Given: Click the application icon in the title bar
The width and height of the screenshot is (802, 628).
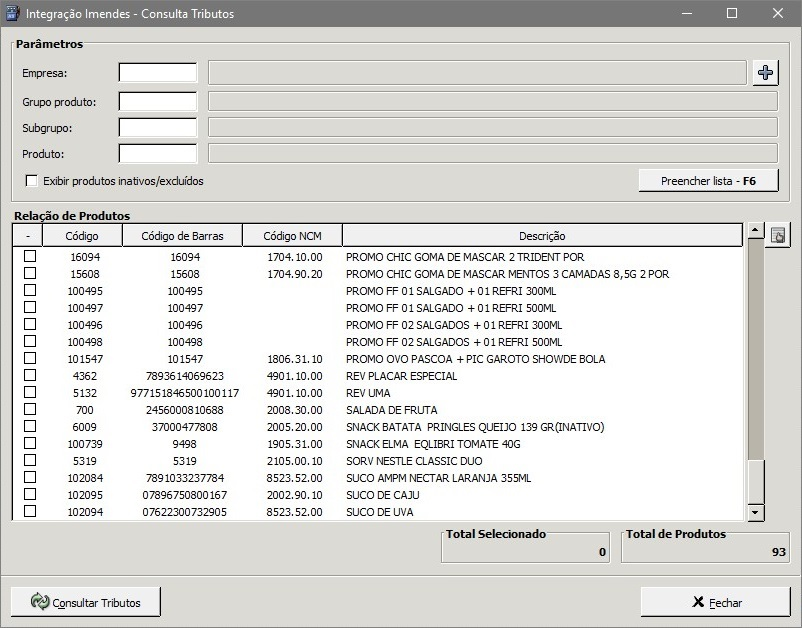Looking at the screenshot, I should (13, 14).
